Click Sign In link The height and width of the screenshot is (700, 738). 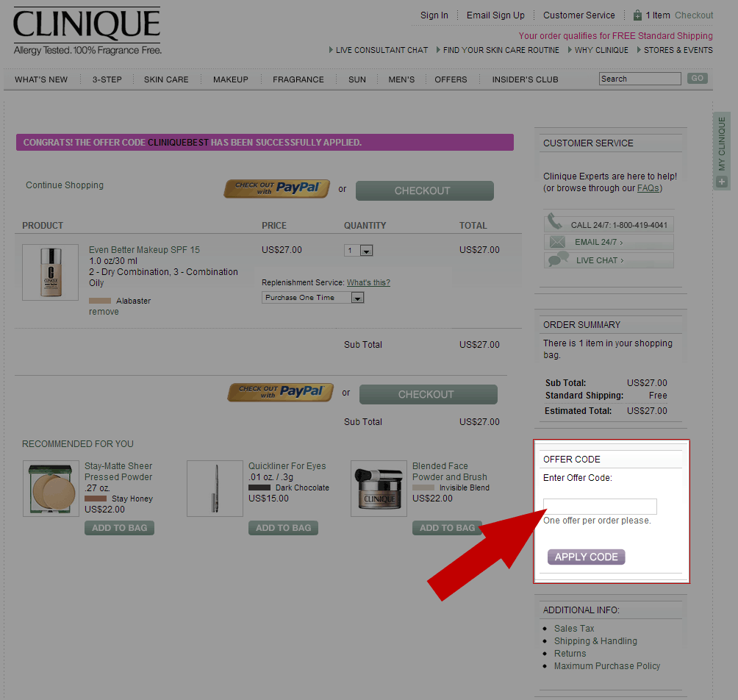tap(434, 15)
